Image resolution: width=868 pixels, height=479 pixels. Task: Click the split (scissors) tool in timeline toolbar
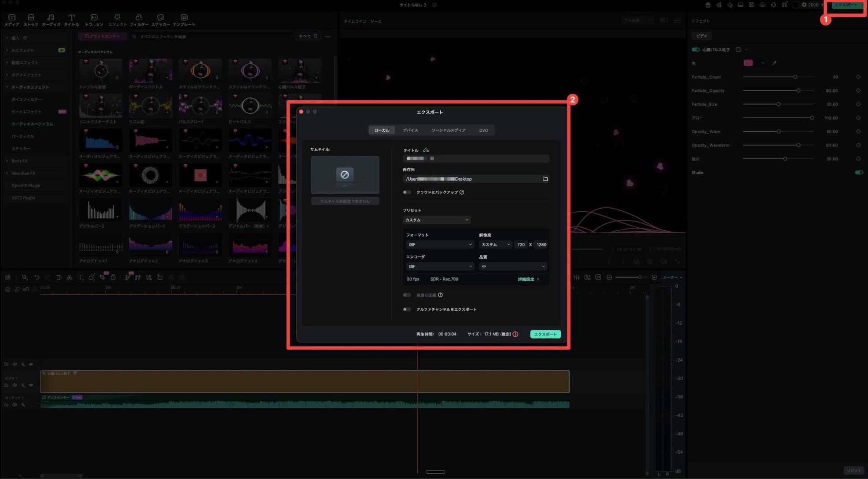click(69, 277)
